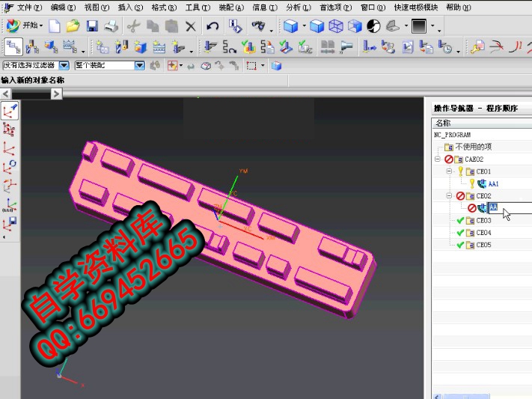Click the AA name edit field
Image resolution: width=532 pixels, height=399 pixels.
click(497, 208)
